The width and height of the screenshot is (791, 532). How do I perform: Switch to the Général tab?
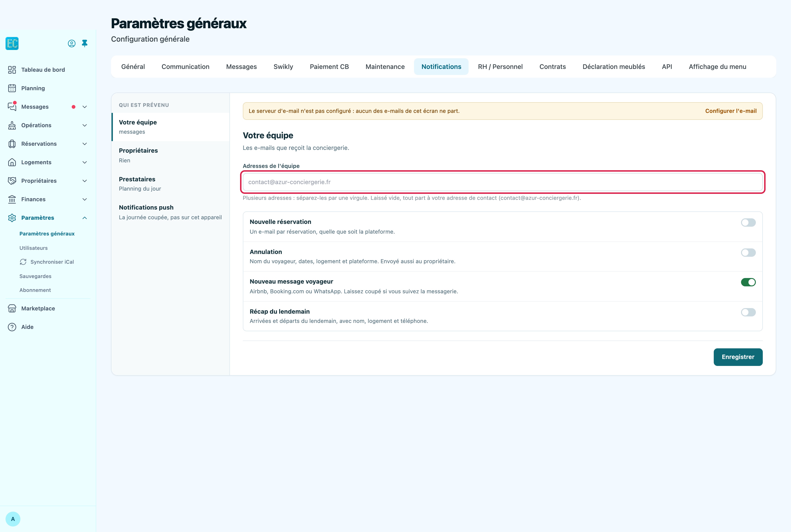[133, 67]
